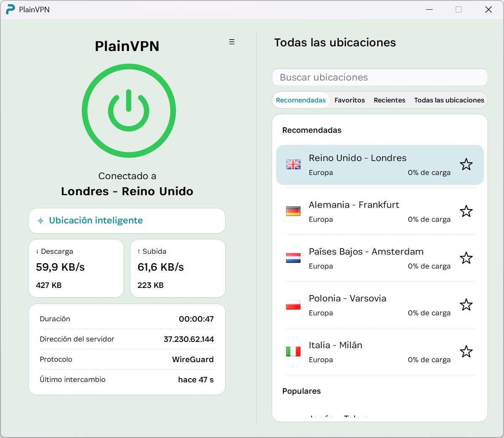
Task: Switch to the Recomendadas tab
Action: tap(301, 100)
